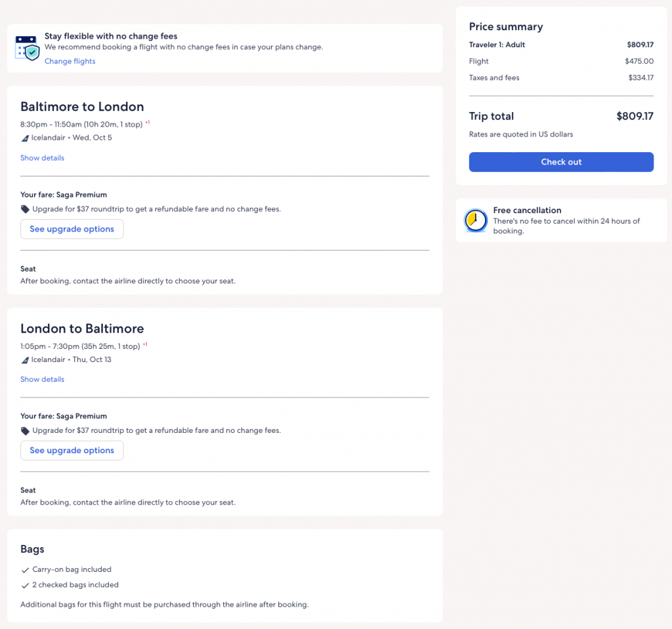This screenshot has height=629, width=672.
Task: Expand Show details for Baltimore to London
Action: (x=42, y=157)
